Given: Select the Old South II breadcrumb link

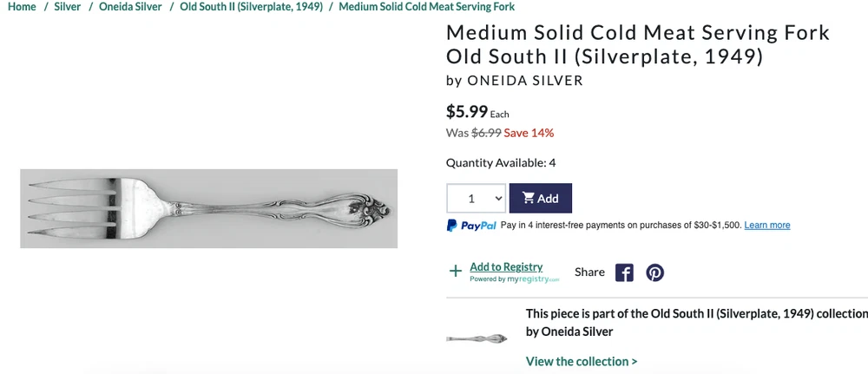Looking at the screenshot, I should [251, 7].
